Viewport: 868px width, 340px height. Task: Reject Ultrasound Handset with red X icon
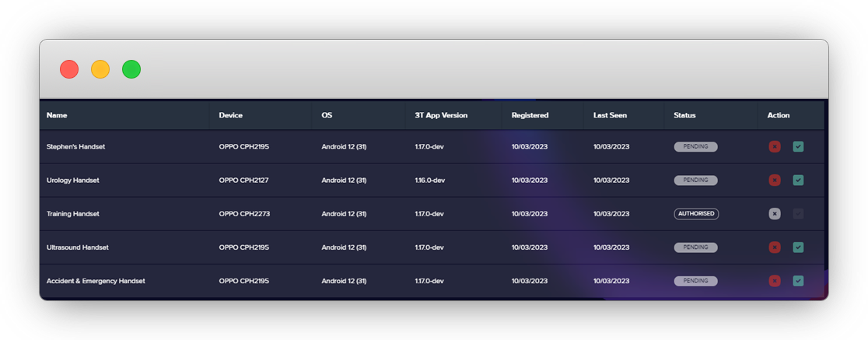(775, 247)
